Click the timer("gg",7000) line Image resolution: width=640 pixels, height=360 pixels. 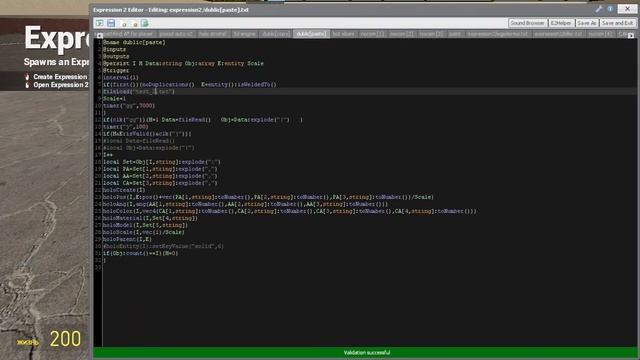point(129,106)
